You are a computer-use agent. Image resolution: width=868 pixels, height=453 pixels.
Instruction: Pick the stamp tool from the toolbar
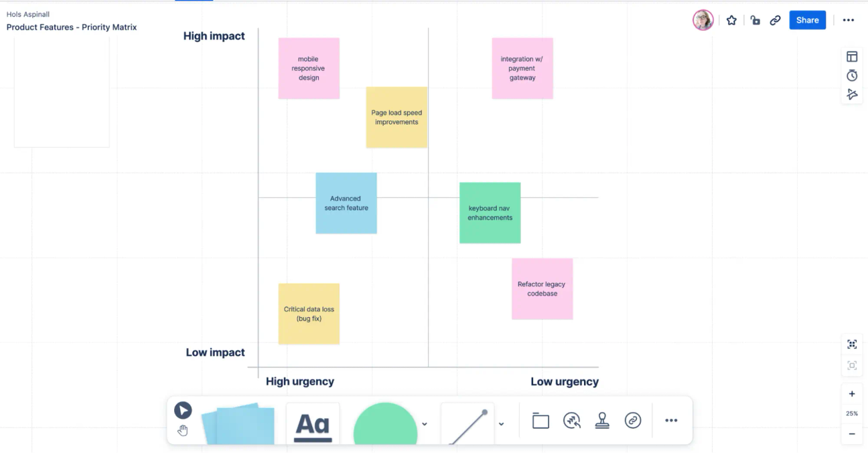pyautogui.click(x=602, y=420)
